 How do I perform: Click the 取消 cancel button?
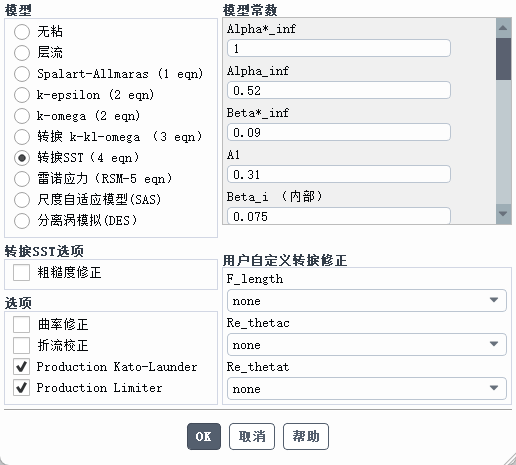[252, 436]
